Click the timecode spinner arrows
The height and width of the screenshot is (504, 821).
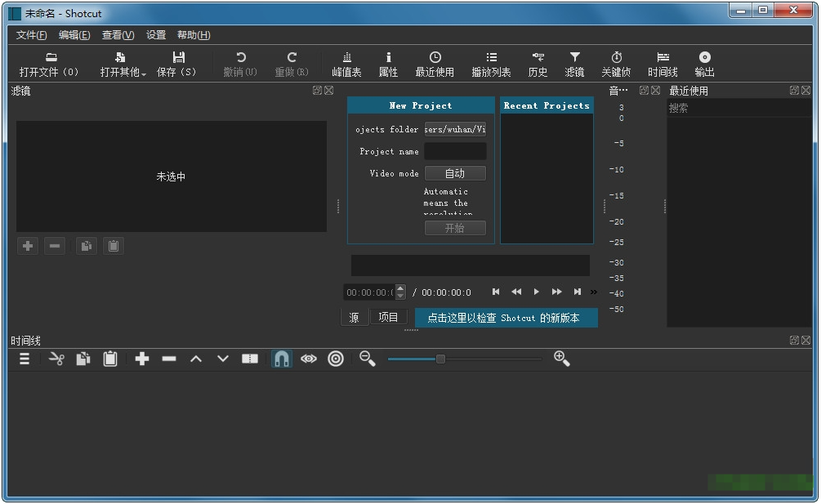click(400, 292)
